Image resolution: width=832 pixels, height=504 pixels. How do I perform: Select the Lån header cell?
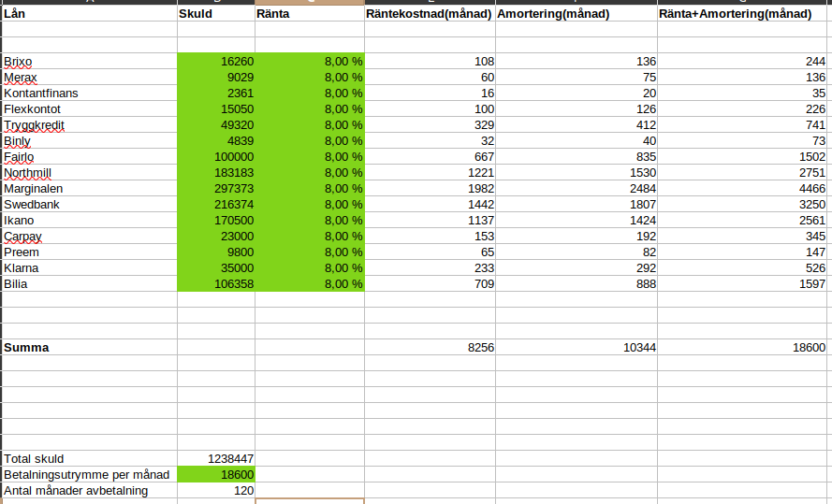[89, 15]
